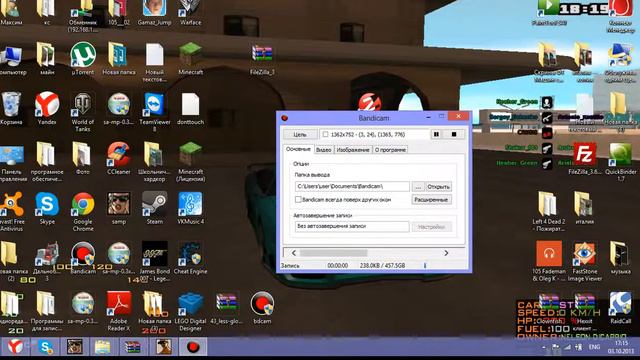Select the FileZilla_1 archive icon
Image resolution: width=640 pixels, height=360 pixels.
262,59
